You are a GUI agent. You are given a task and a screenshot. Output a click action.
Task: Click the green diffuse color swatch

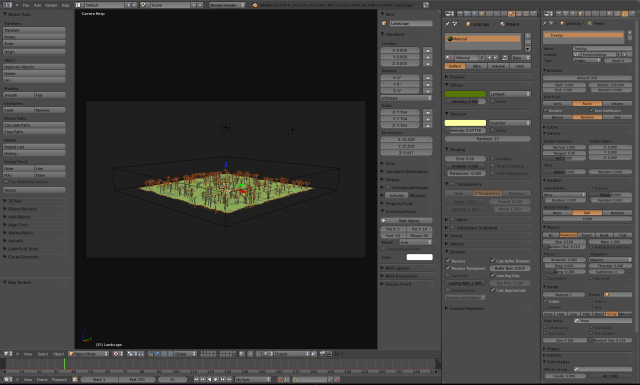465,94
